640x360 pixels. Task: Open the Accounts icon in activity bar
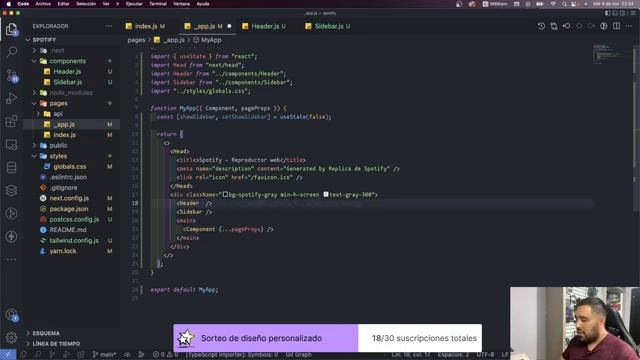click(x=11, y=315)
